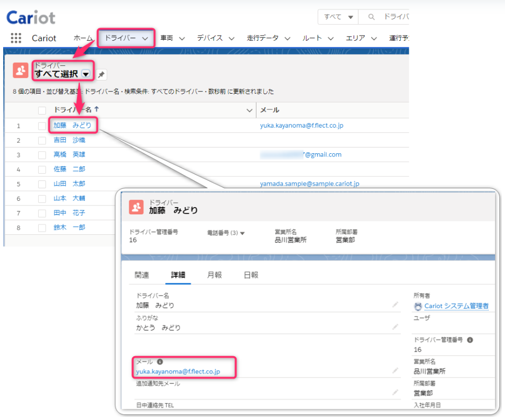Check the box for 山田 太郎 row
The width and height of the screenshot is (505, 420).
(42, 185)
